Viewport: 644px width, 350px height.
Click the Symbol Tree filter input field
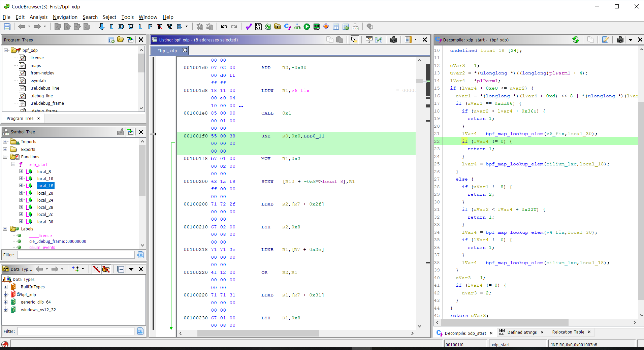click(76, 255)
